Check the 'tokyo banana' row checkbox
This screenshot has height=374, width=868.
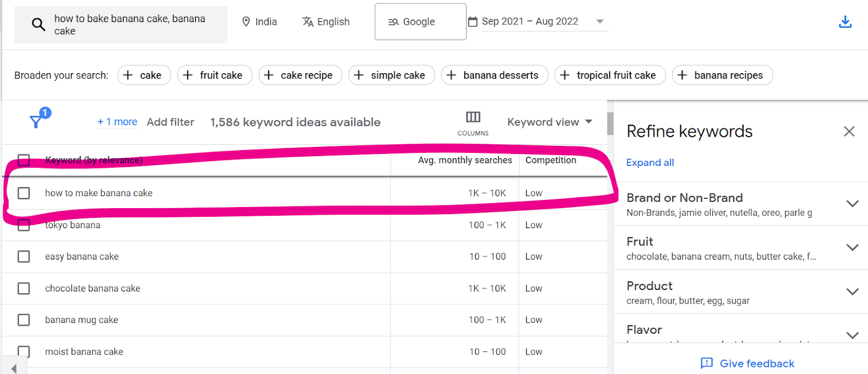[24, 225]
